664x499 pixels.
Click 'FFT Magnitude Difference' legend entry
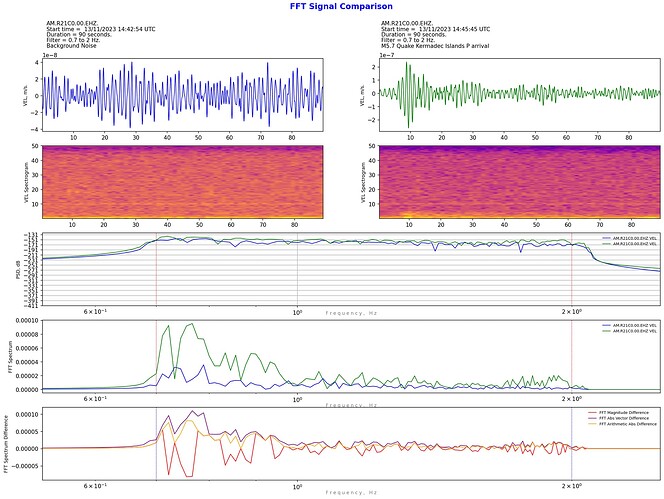[x=619, y=413]
